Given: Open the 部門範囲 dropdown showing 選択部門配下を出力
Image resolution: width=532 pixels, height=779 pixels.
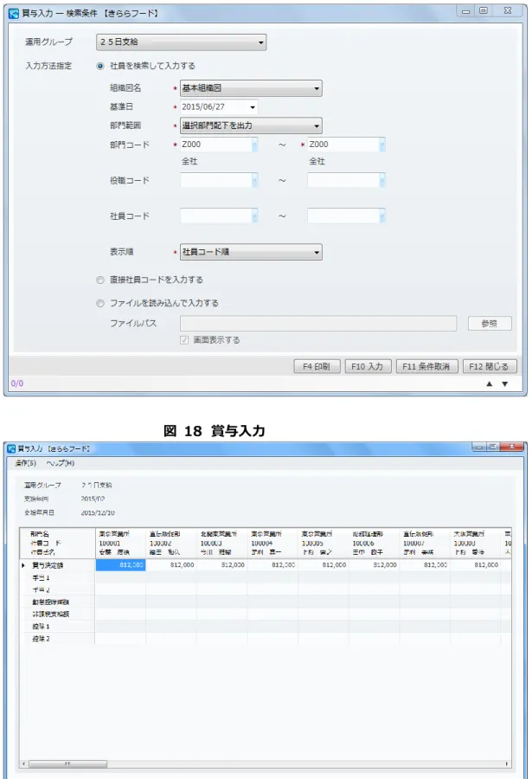Looking at the screenshot, I should pyautogui.click(x=251, y=126).
